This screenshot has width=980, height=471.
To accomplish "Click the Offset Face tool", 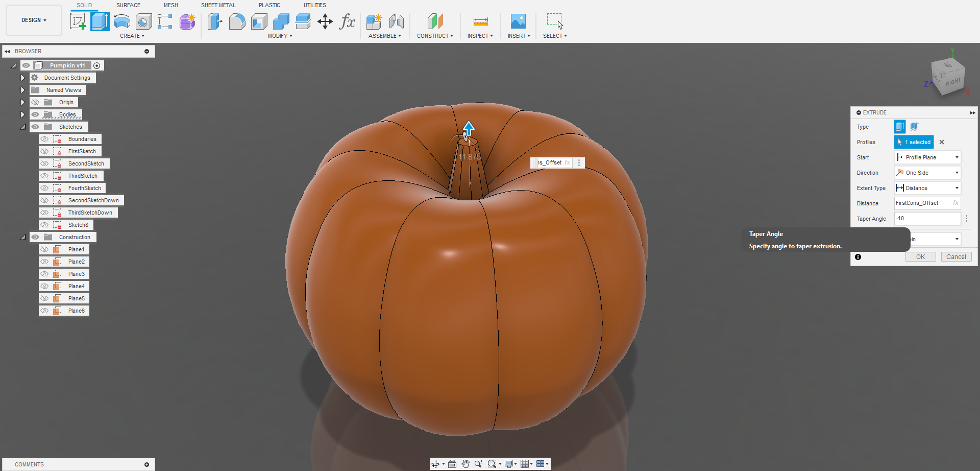I will [x=303, y=21].
